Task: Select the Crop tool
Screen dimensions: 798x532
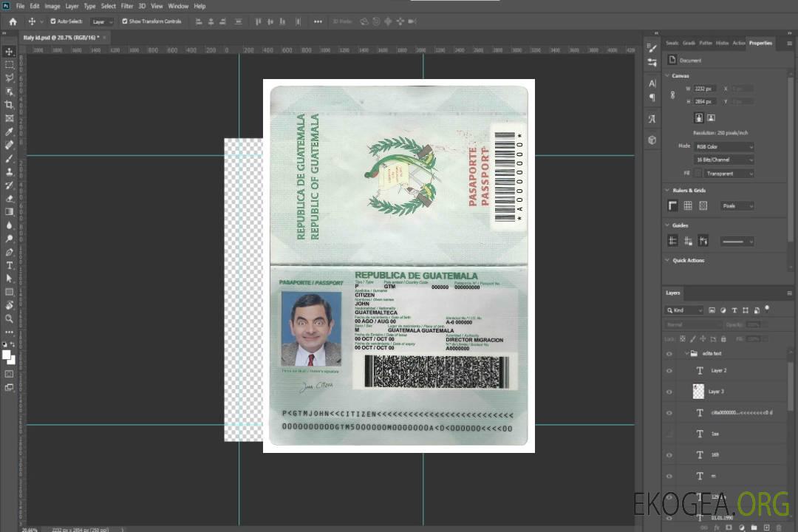Action: point(9,105)
